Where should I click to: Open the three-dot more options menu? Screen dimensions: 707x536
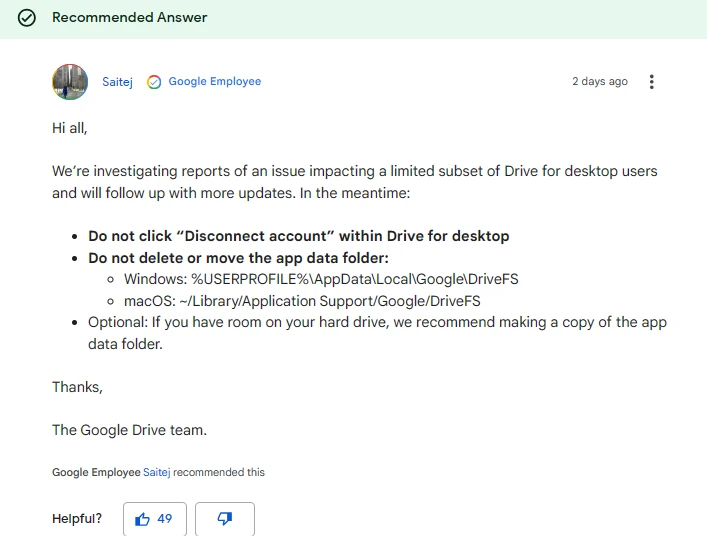tap(652, 82)
